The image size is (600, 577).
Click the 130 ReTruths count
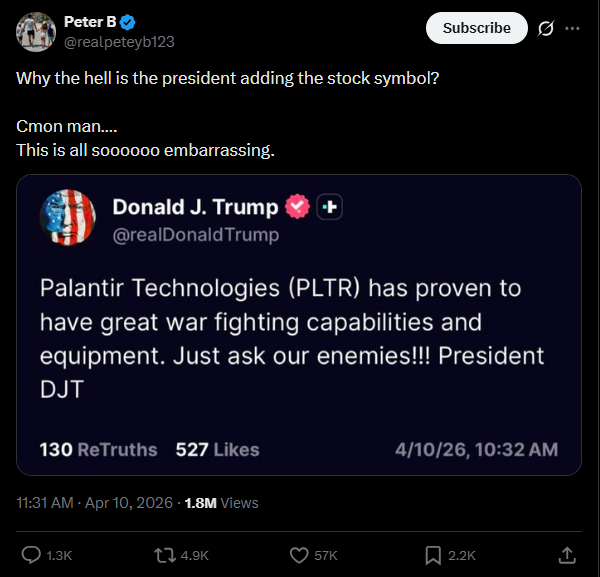[x=98, y=449]
